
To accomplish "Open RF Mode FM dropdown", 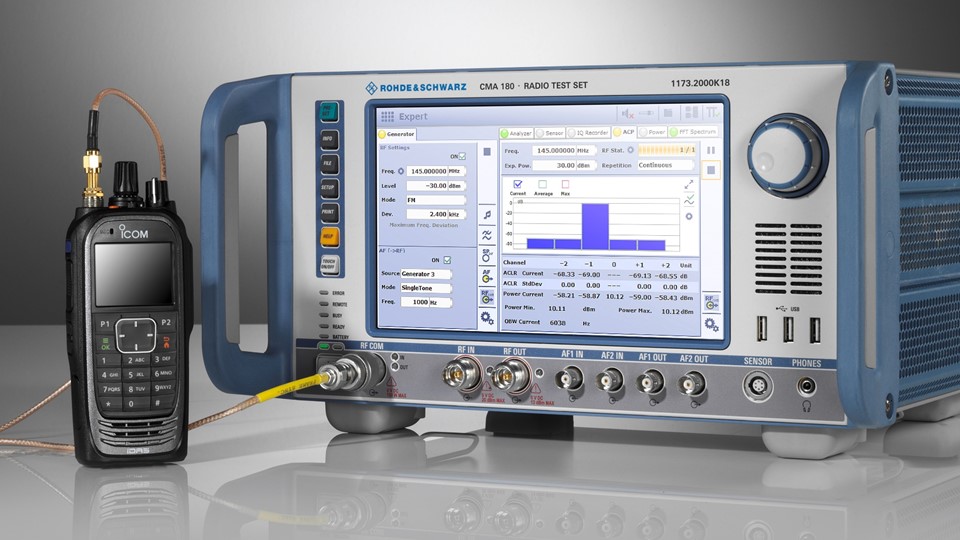I will 435,200.
